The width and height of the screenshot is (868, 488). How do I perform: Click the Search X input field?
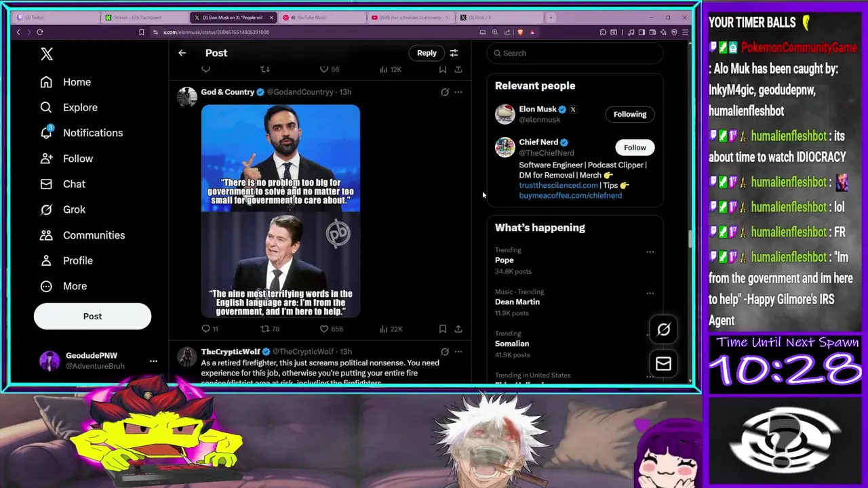(575, 53)
